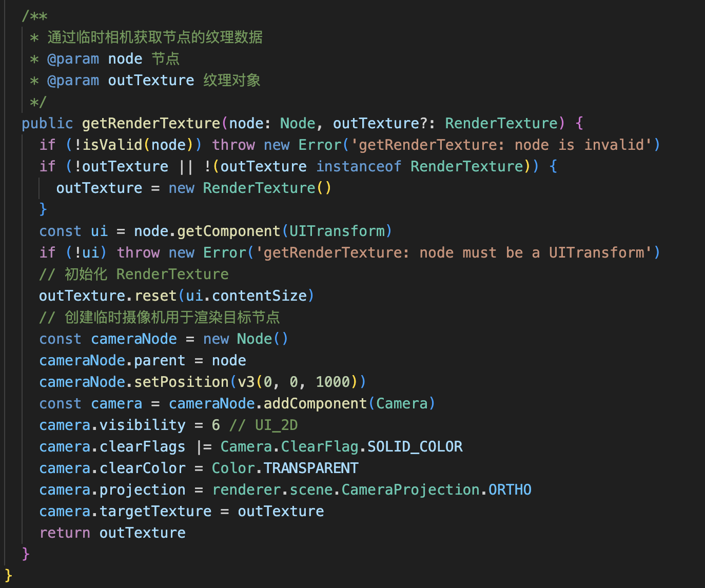This screenshot has width=705, height=588.
Task: Click the targetTexture property
Action: point(155,512)
